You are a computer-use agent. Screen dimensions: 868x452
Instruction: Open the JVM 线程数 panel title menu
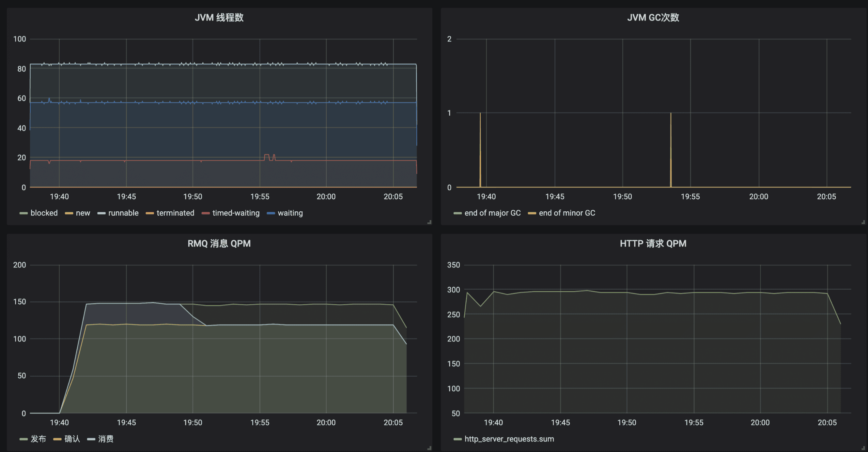coord(219,18)
